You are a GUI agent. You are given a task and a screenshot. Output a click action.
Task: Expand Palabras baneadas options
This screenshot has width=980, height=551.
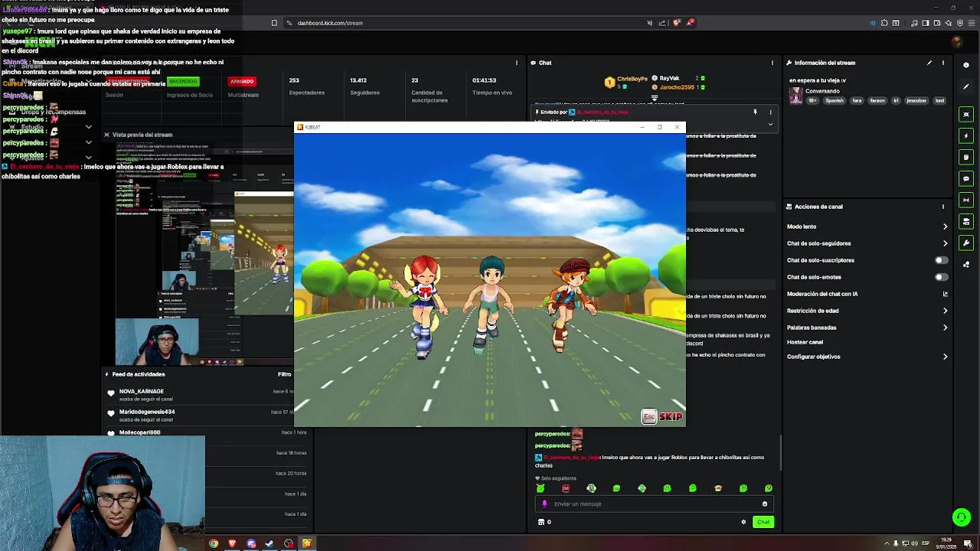945,328
